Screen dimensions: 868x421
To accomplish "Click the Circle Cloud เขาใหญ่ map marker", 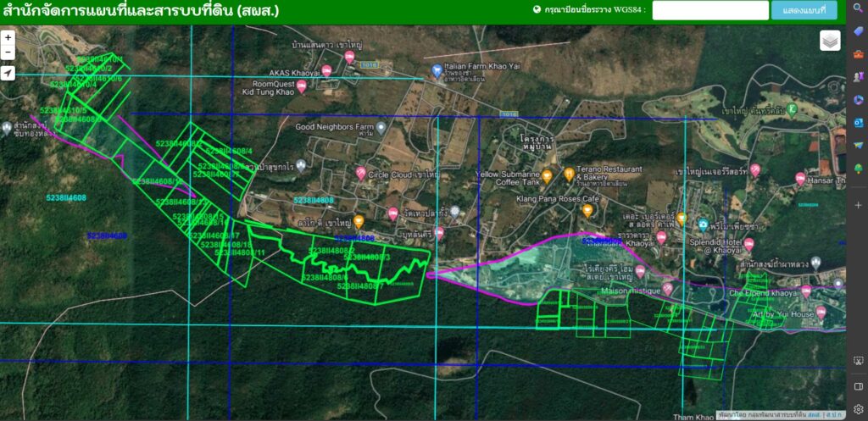I will coord(361,173).
